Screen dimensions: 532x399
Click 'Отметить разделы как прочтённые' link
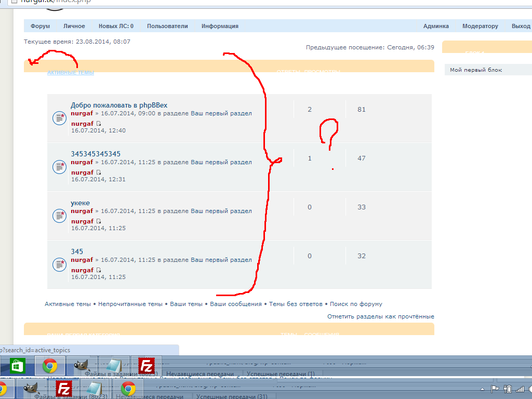[x=380, y=316]
